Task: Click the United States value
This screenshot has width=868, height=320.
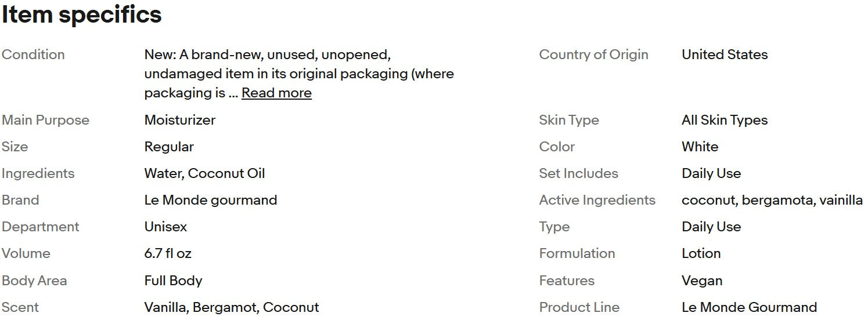Action: [725, 54]
